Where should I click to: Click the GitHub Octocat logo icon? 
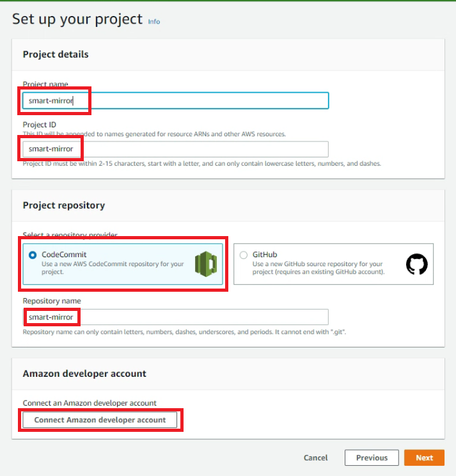417,264
